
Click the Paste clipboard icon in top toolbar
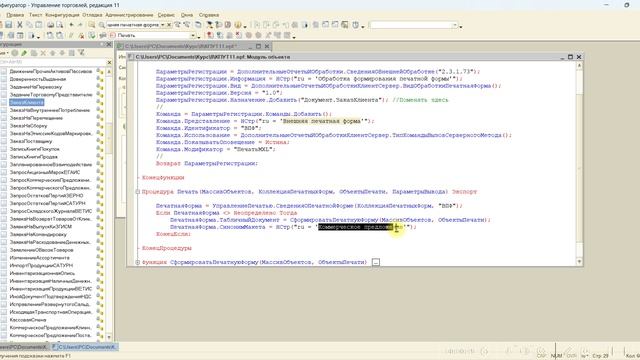click(39, 25)
